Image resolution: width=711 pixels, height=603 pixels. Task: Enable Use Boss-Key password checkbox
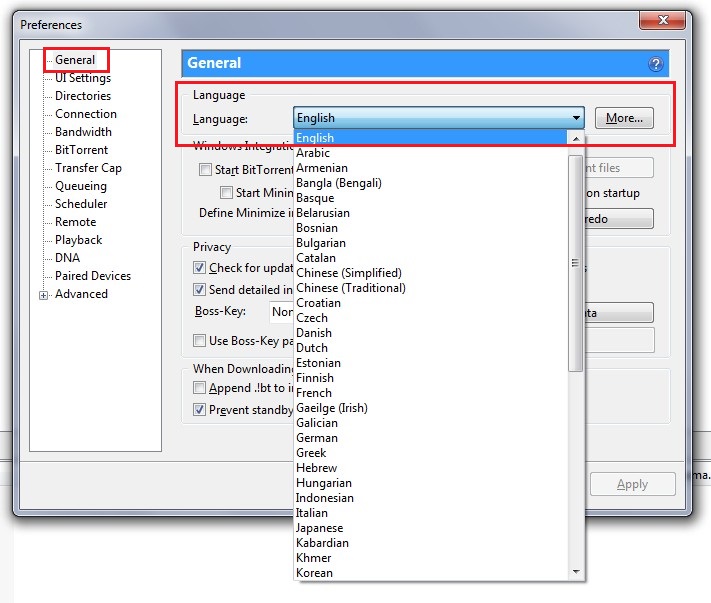click(199, 340)
